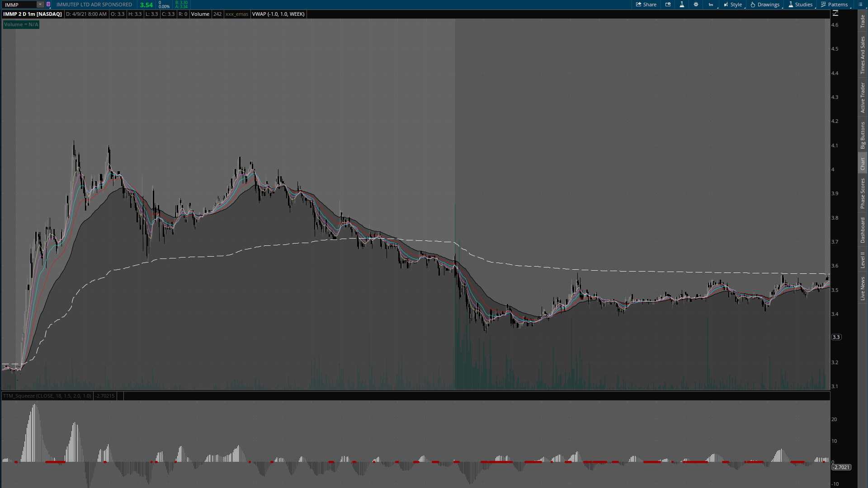Viewport: 868px width, 488px height.
Task: Open the Studies menu
Action: 800,5
